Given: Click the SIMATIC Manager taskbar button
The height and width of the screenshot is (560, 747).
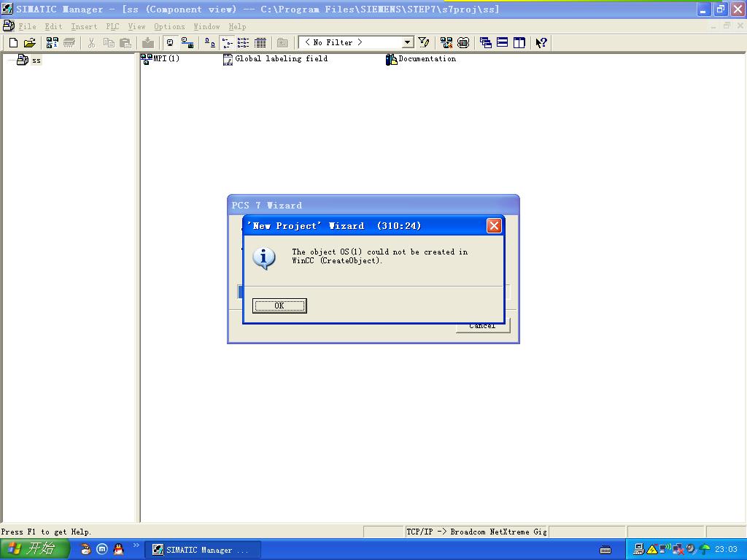Looking at the screenshot, I should point(203,550).
